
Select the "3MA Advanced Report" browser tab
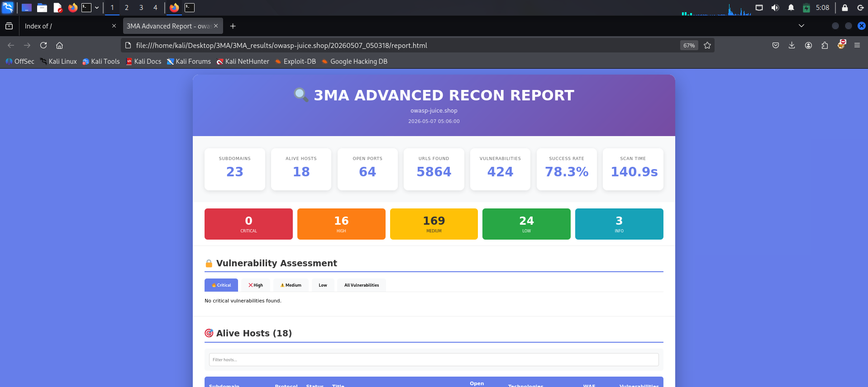[172, 26]
